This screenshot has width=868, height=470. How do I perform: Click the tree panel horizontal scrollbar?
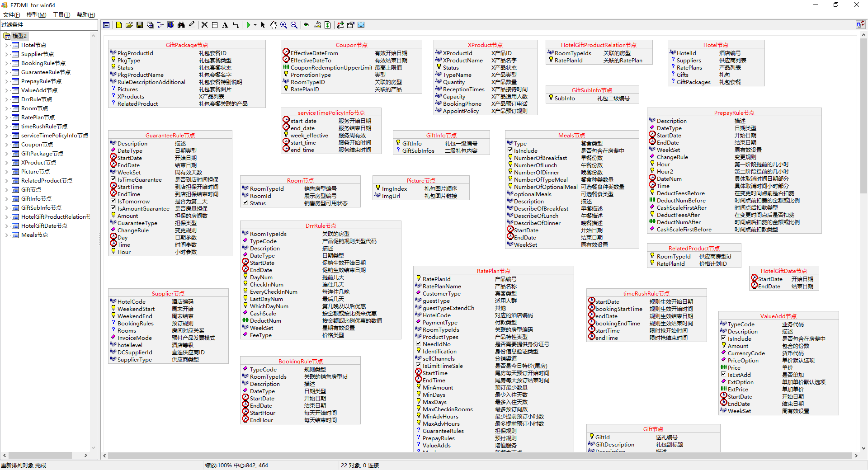(x=45, y=456)
